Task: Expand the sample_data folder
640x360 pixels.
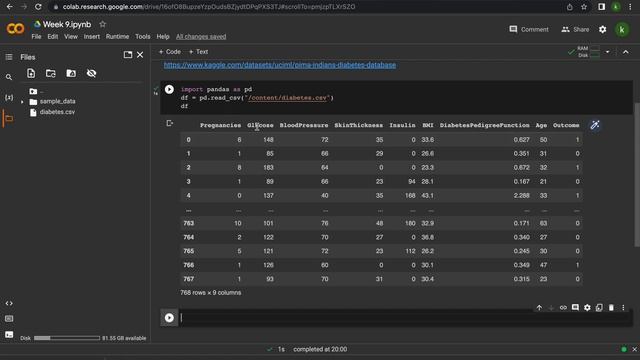Action: (x=22, y=102)
